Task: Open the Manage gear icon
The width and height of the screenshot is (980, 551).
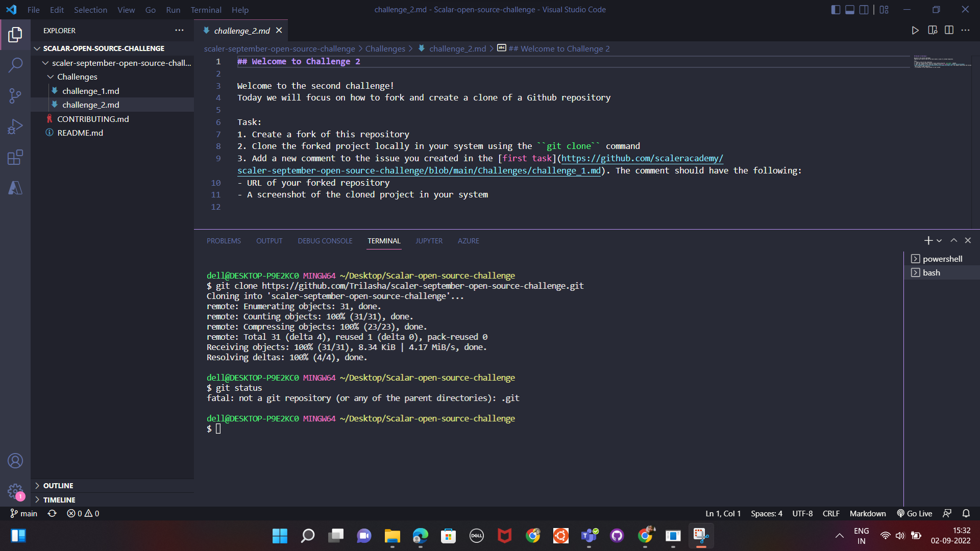Action: (x=15, y=492)
